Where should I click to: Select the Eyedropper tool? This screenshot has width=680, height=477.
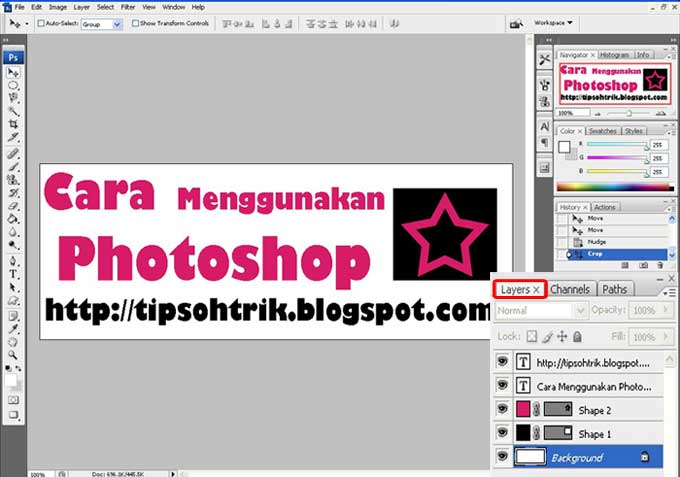tap(13, 329)
